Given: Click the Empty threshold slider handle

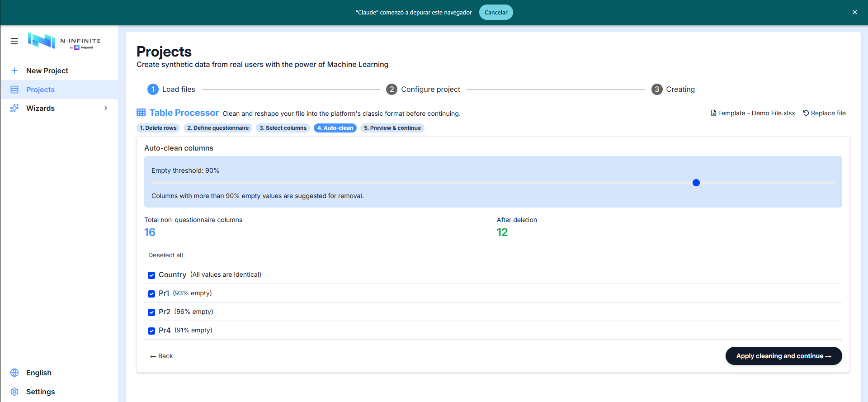Looking at the screenshot, I should [696, 183].
